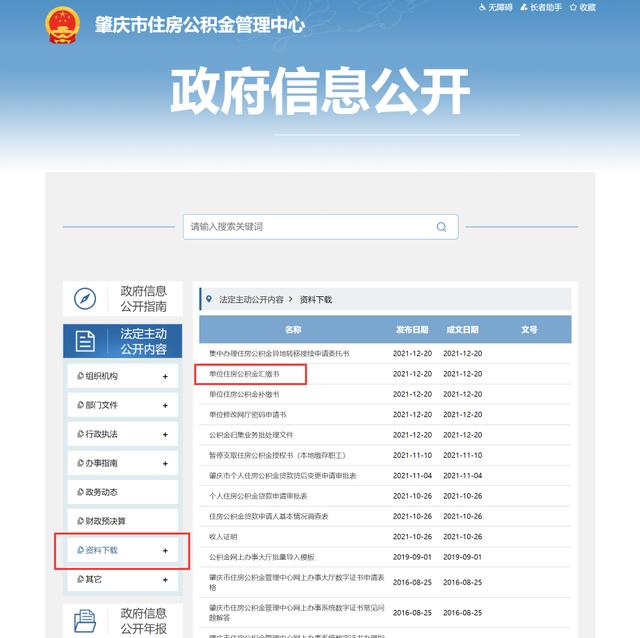Open 网上办事系统数字证书常见问题解答 link
640x638 pixels.
pyautogui.click(x=296, y=613)
